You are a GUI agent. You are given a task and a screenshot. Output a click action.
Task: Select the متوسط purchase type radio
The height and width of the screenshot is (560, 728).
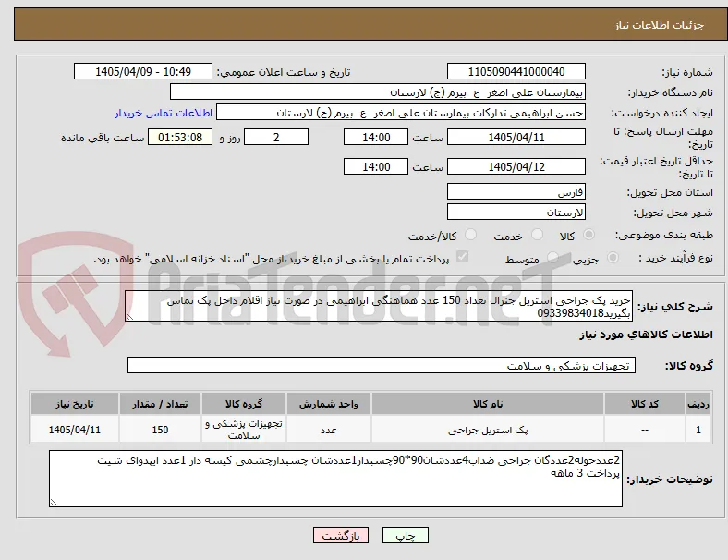coord(552,258)
